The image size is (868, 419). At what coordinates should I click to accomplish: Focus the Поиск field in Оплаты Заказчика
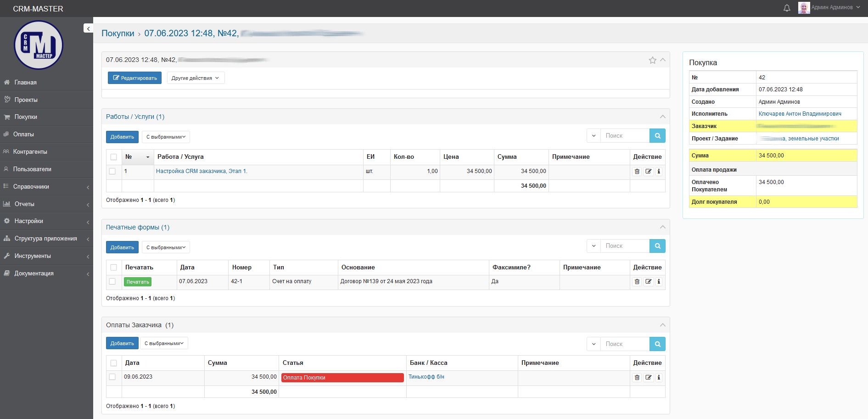pos(625,344)
